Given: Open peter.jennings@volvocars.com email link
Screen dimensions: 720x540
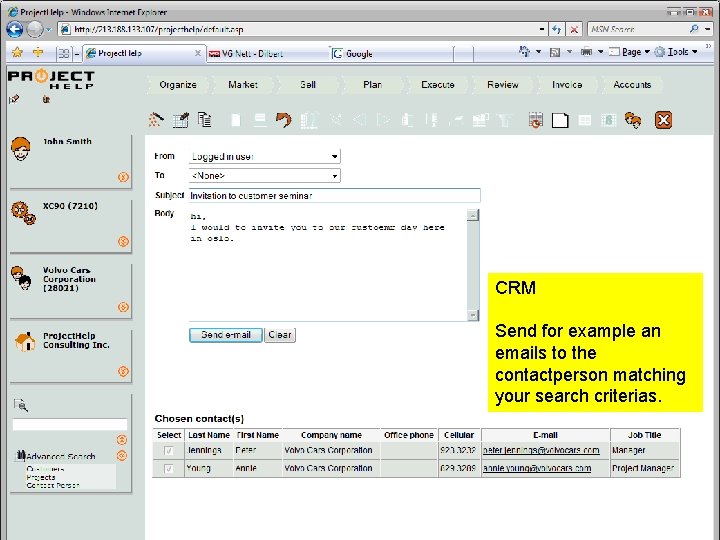Looking at the screenshot, I should click(541, 450).
